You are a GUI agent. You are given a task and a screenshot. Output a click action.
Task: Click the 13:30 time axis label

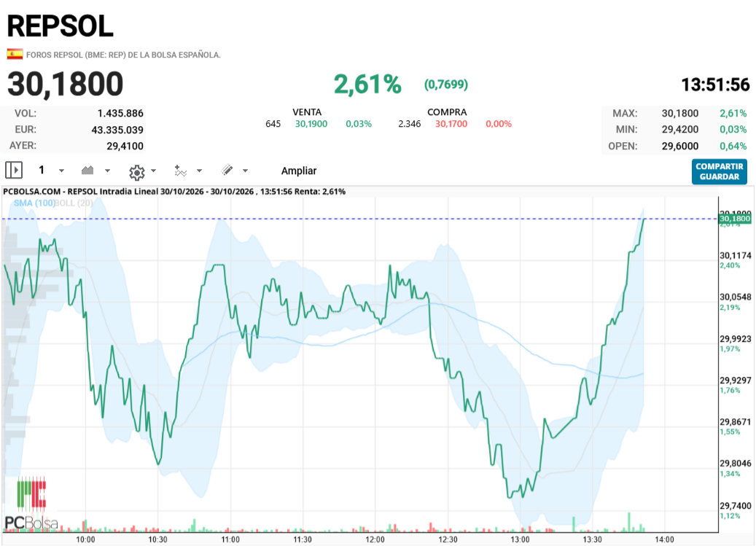tap(592, 539)
